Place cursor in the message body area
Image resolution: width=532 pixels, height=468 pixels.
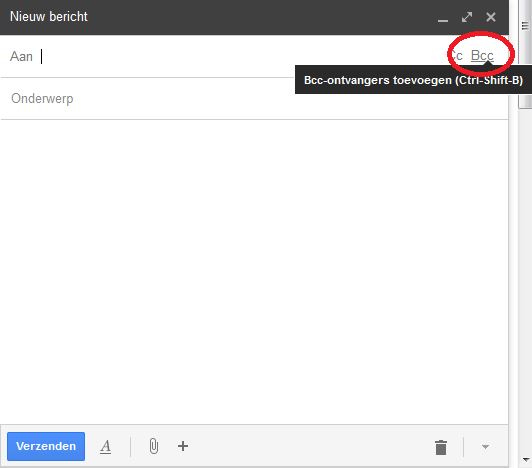coord(254,272)
